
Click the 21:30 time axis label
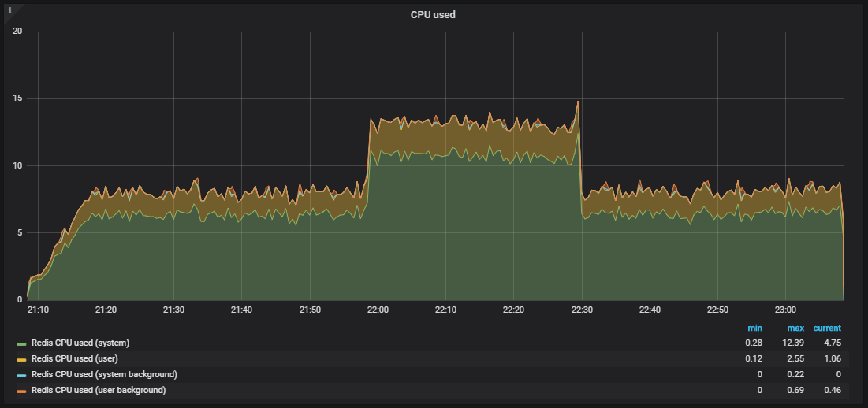coord(173,310)
